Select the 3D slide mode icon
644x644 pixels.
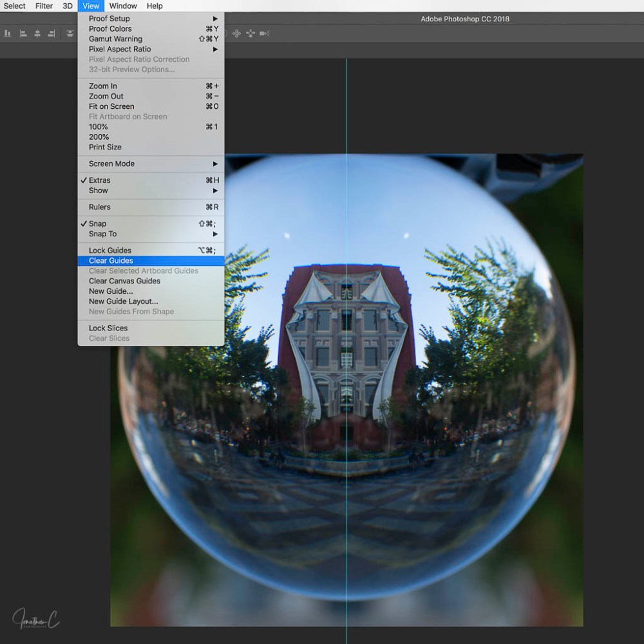click(251, 33)
